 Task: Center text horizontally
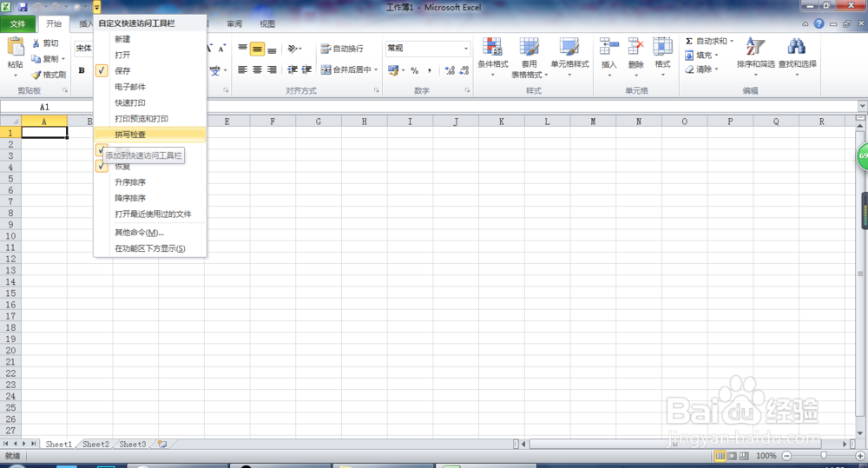pyautogui.click(x=257, y=69)
